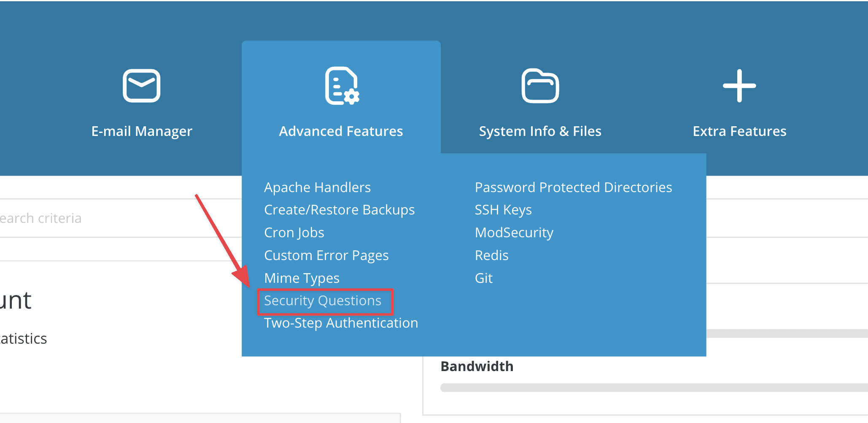
Task: Open System Info & Files folder icon
Action: click(540, 85)
